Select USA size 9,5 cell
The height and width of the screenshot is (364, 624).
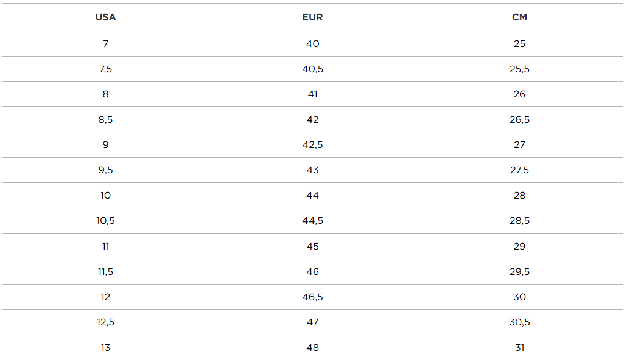105,170
